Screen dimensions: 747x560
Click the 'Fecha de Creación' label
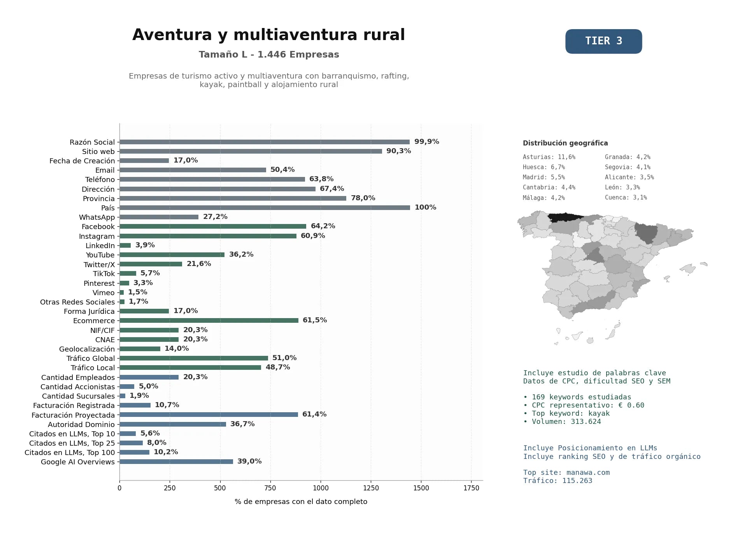coord(82,161)
